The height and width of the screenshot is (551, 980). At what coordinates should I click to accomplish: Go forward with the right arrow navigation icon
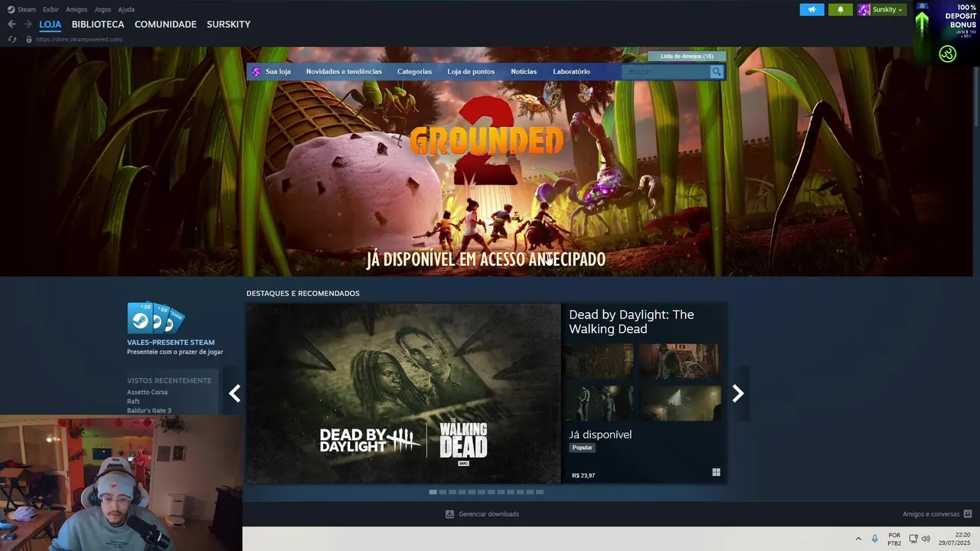click(28, 24)
